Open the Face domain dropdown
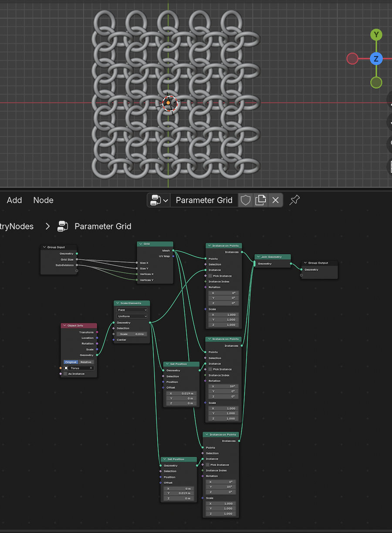Screen dimensions: 392x533 click(x=132, y=310)
